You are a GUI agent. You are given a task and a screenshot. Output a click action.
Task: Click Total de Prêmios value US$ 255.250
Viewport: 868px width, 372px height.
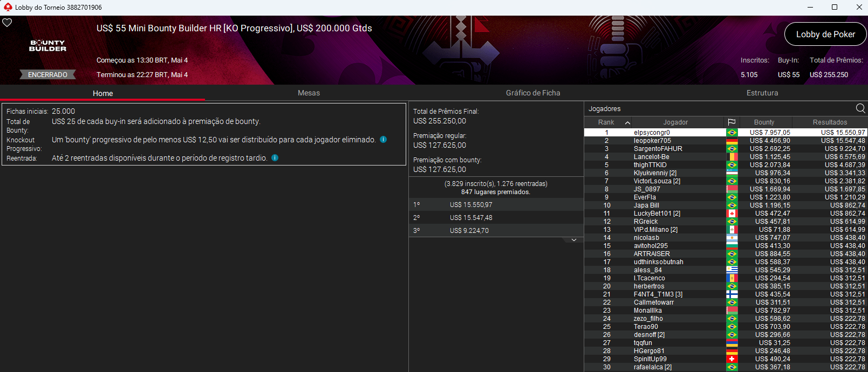829,75
